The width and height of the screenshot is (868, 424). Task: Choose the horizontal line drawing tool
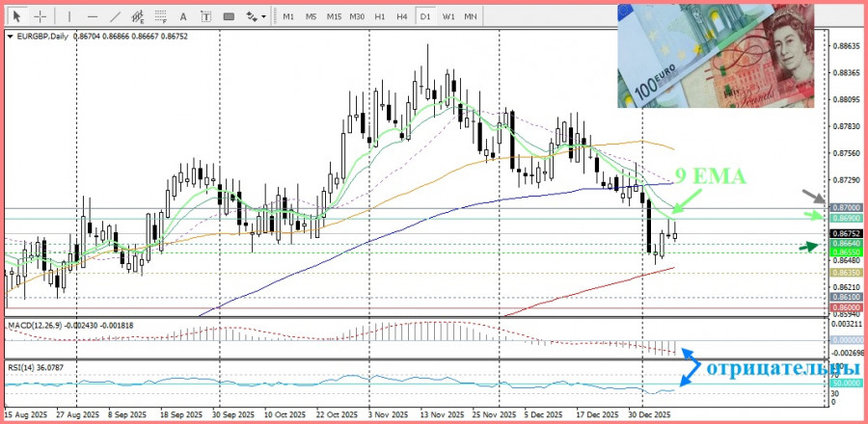click(92, 16)
